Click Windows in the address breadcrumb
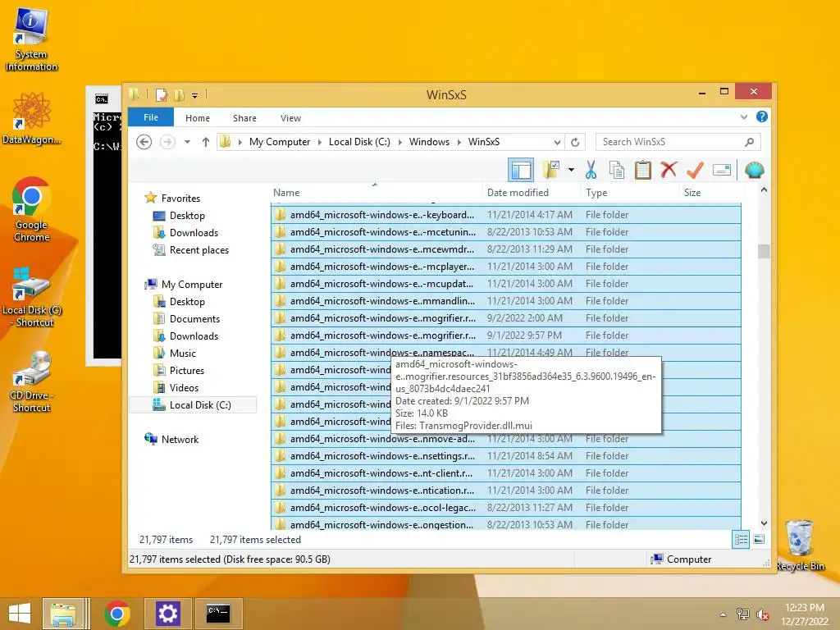 point(429,142)
